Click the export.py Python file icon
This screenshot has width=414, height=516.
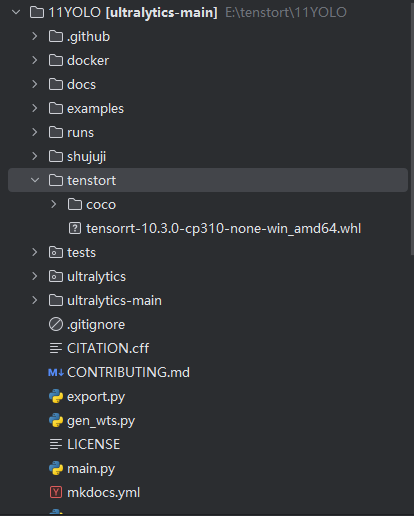click(56, 396)
